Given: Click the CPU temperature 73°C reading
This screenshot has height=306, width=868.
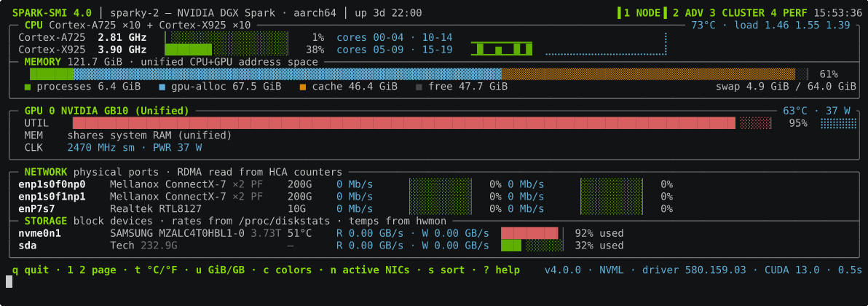Looking at the screenshot, I should coord(704,25).
